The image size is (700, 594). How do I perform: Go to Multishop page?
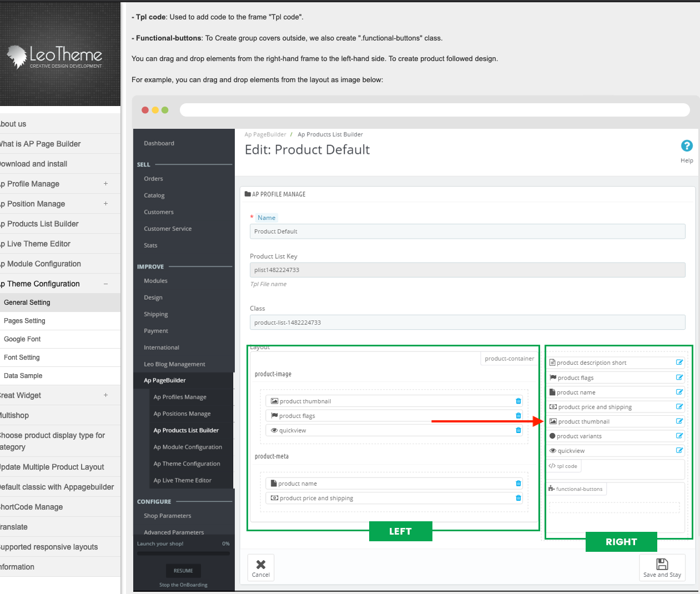point(60,415)
